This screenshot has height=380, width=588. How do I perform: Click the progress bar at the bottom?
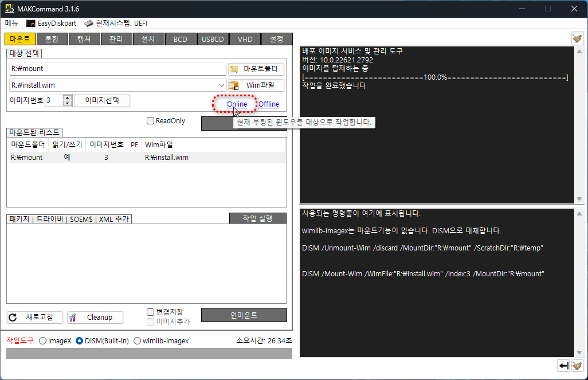pos(149,354)
